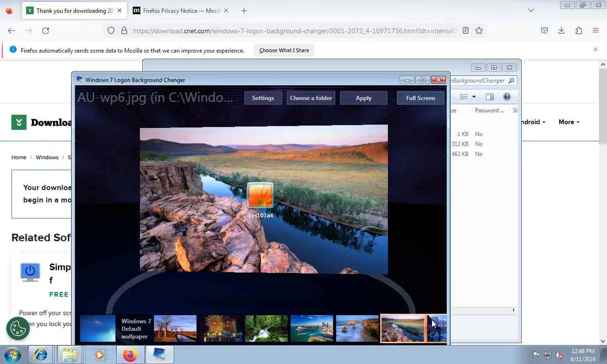Click the Home breadcrumb link

coord(19,157)
